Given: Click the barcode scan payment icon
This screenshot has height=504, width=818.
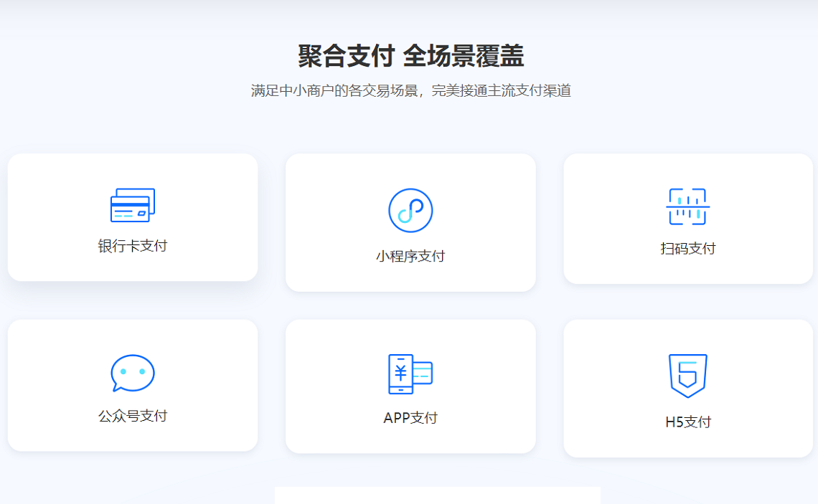Looking at the screenshot, I should coord(687,207).
